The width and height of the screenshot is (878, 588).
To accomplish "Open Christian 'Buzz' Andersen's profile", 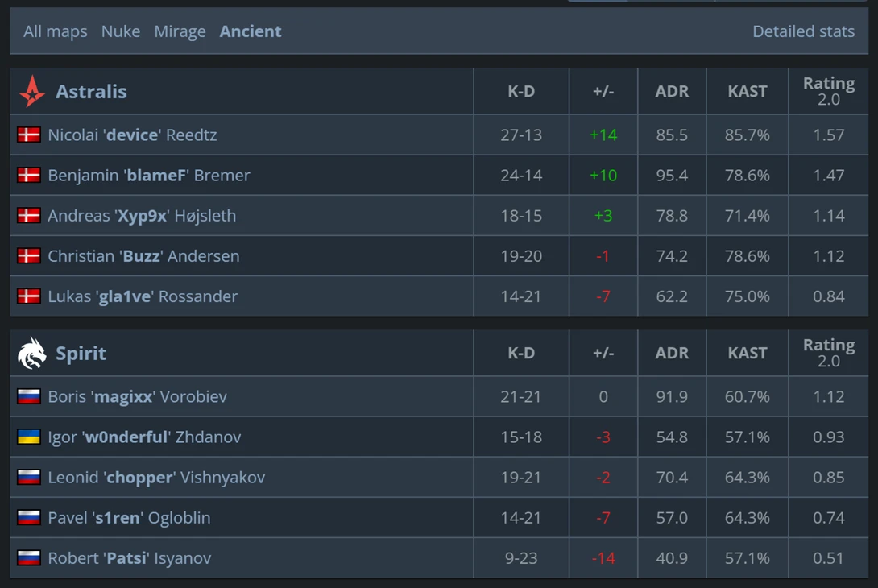I will (x=143, y=256).
